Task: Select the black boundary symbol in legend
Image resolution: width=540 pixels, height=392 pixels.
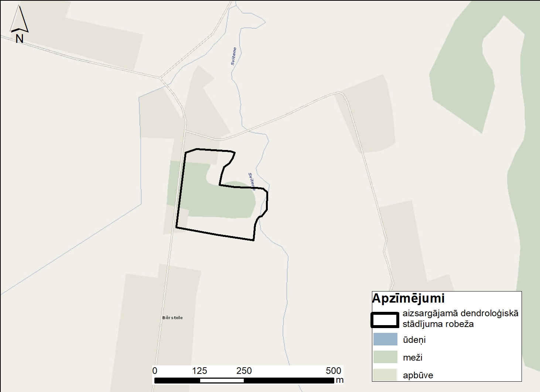Action: tap(385, 320)
